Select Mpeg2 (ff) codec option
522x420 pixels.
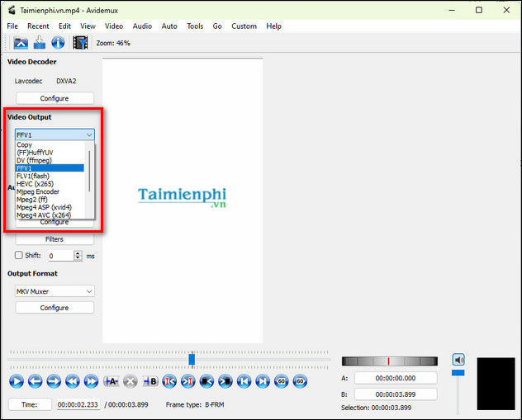pyautogui.click(x=50, y=200)
